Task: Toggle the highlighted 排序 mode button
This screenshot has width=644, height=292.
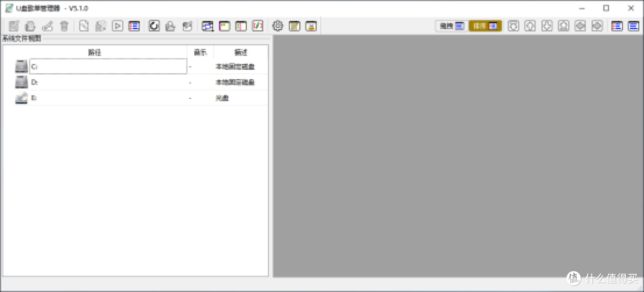Action: (485, 26)
